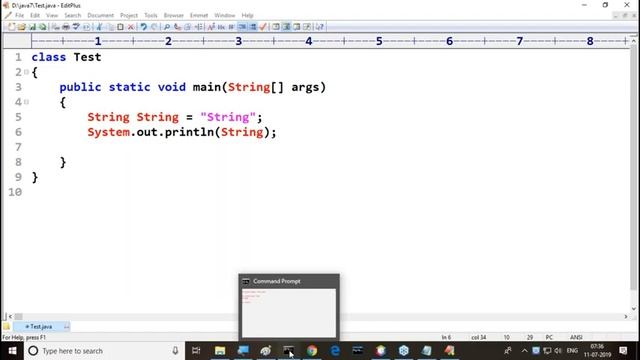Click the "String" literal on line 5
640x360 pixels.
228,117
